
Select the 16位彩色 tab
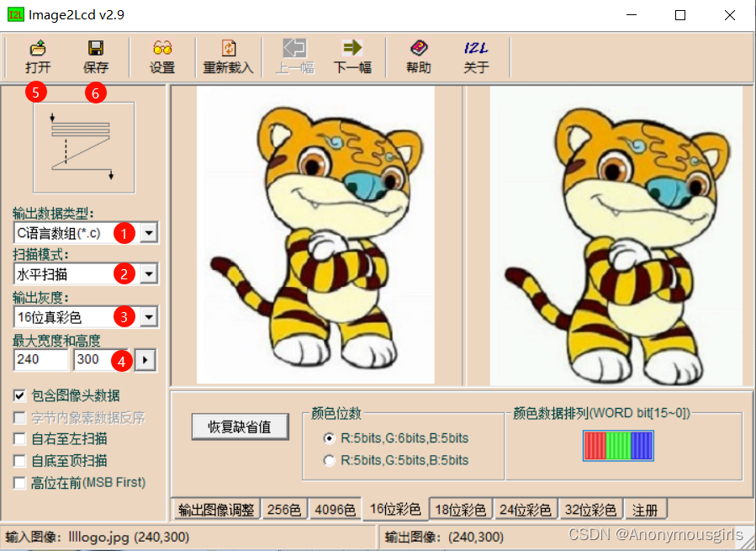pos(395,509)
